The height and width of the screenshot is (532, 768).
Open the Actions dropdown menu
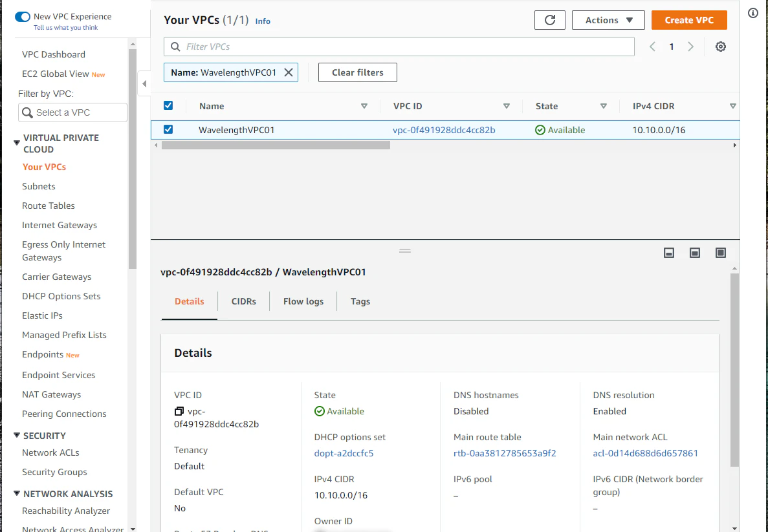click(608, 20)
